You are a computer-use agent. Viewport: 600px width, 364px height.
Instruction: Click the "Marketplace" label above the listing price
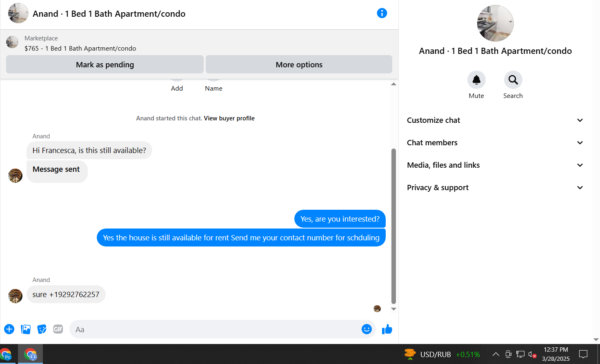click(x=41, y=38)
